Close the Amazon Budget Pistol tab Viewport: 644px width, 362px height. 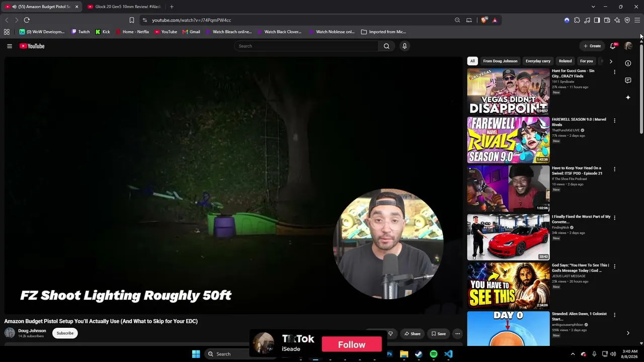click(x=76, y=7)
